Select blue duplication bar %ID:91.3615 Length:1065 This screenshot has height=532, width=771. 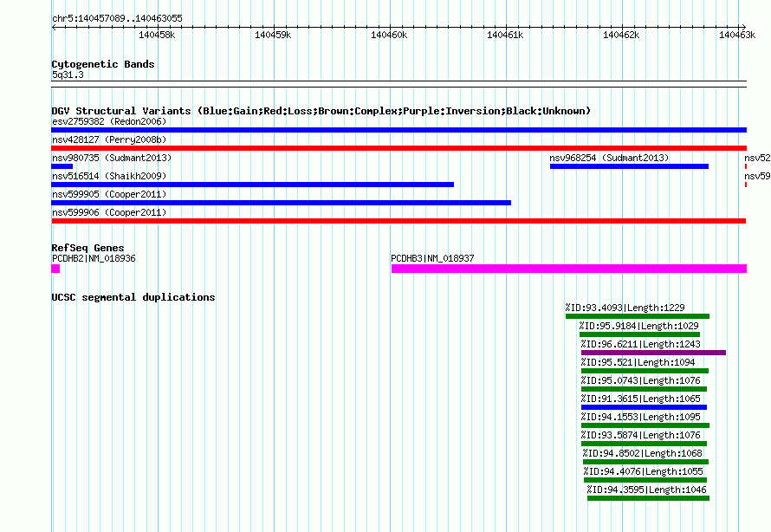(644, 407)
